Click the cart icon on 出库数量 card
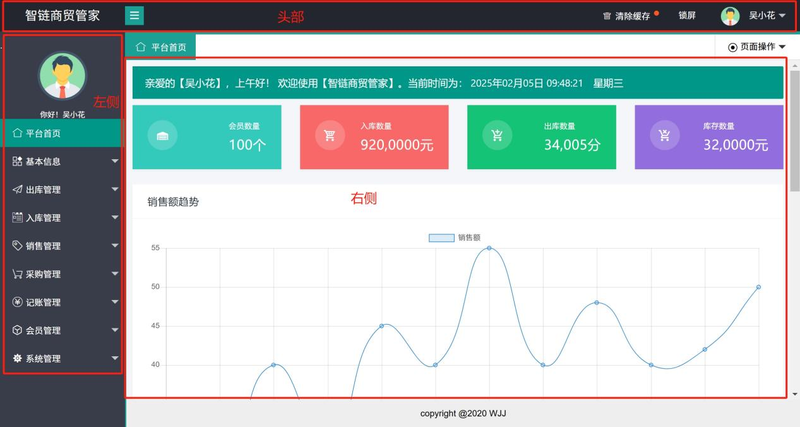The height and width of the screenshot is (427, 800). pos(497,136)
